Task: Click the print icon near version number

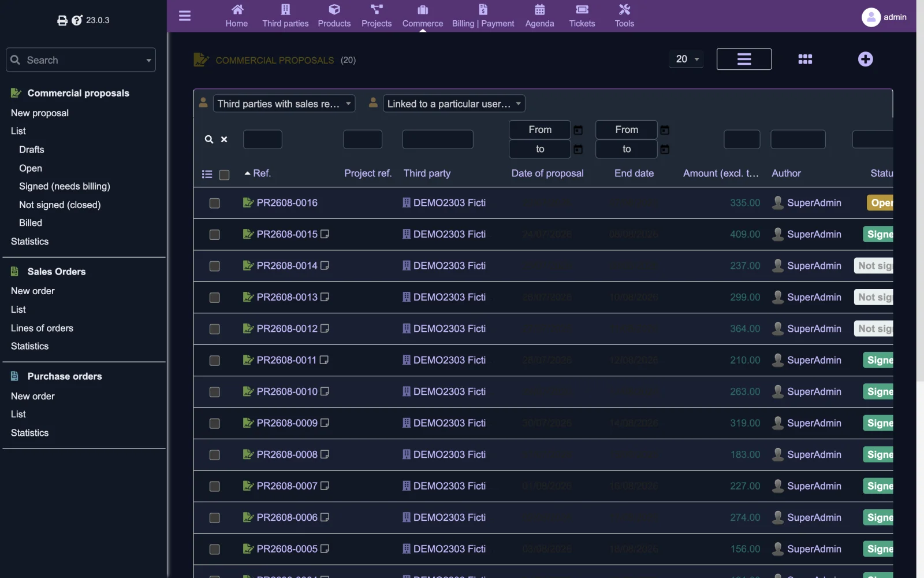Action: tap(62, 21)
